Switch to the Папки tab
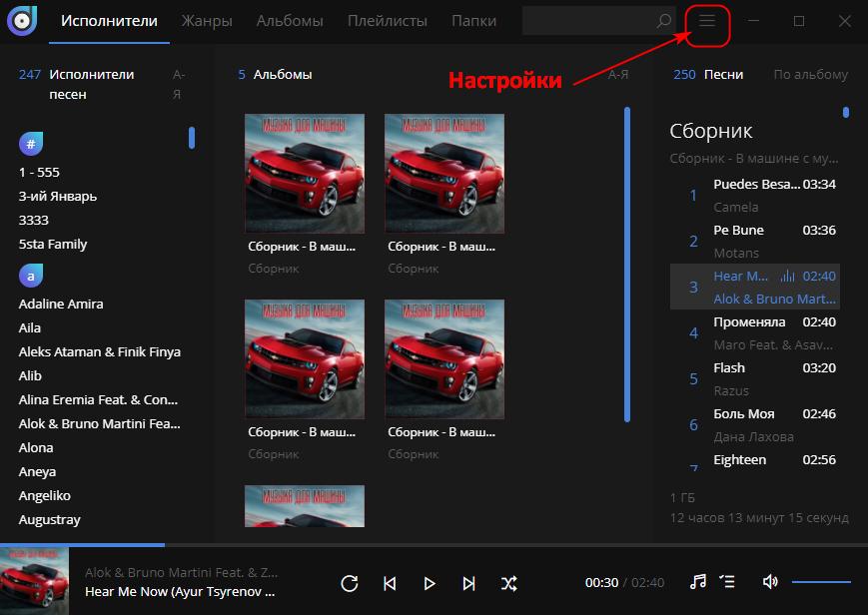868x615 pixels. click(473, 21)
